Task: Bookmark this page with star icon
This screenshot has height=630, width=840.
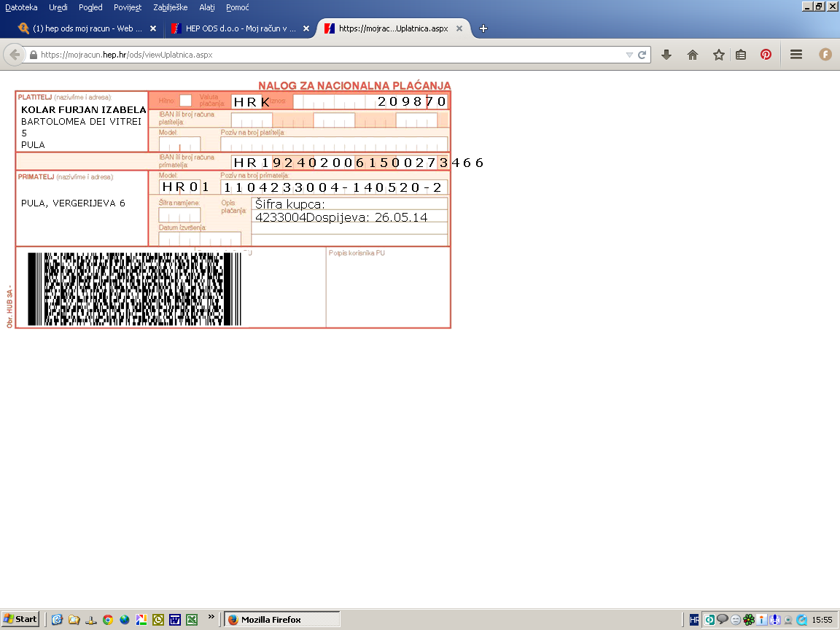Action: pyautogui.click(x=718, y=55)
